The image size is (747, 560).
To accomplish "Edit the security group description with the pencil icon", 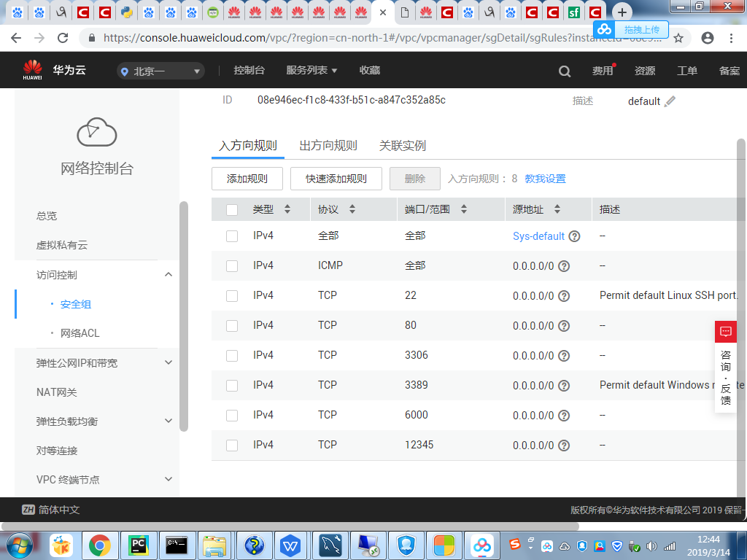I will 670,101.
